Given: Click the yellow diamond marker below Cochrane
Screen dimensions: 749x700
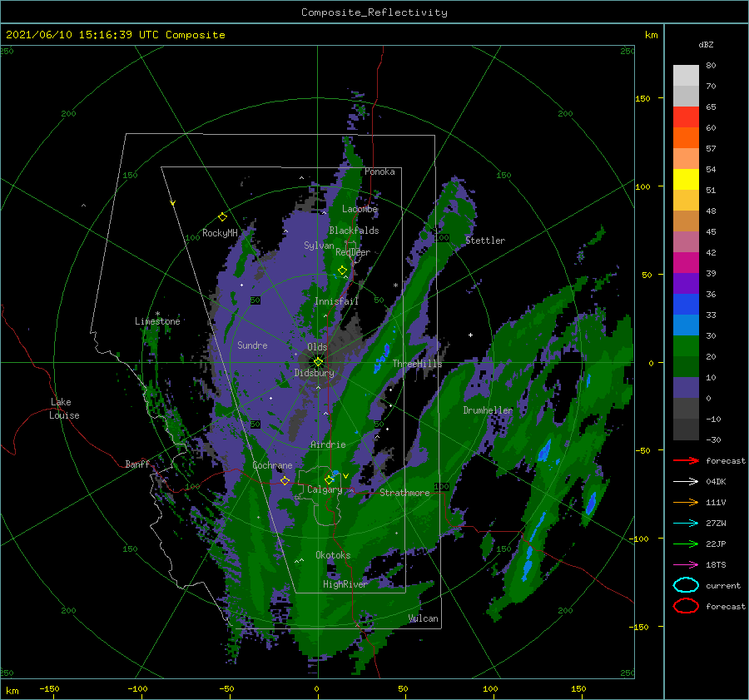Looking at the screenshot, I should pos(285,480).
